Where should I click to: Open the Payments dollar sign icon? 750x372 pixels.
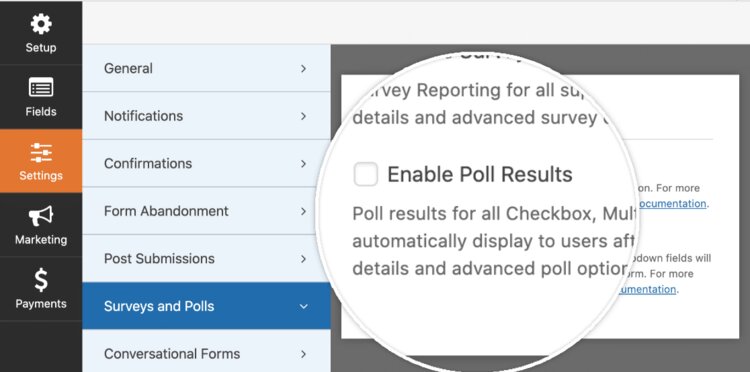point(41,280)
